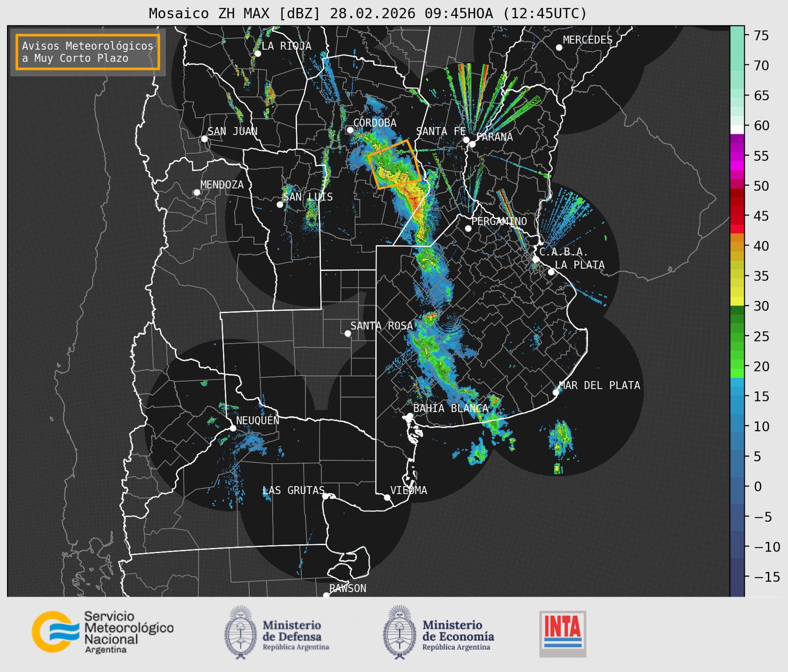This screenshot has height=672, width=788.
Task: Click the Córdoba city marker dot
Action: (350, 130)
